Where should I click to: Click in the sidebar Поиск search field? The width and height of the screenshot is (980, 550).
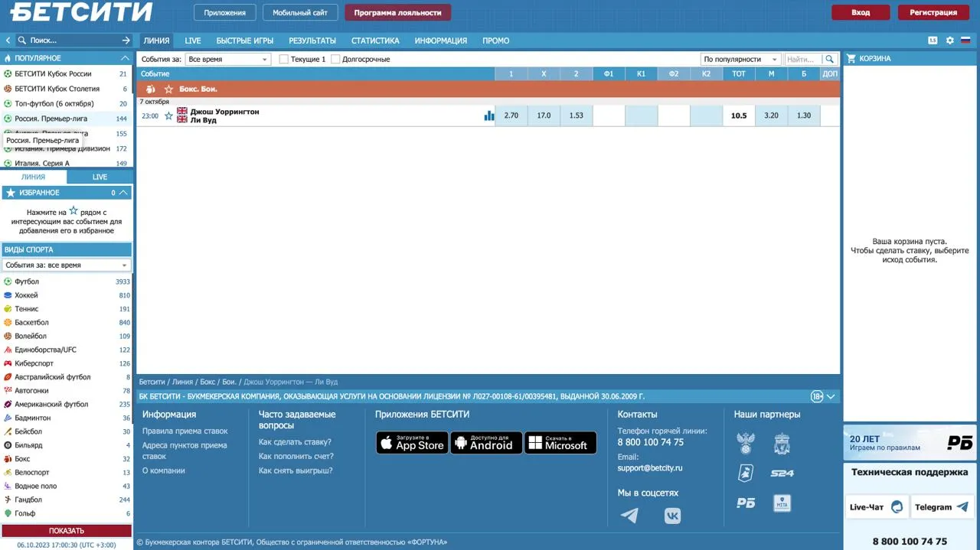click(x=73, y=41)
